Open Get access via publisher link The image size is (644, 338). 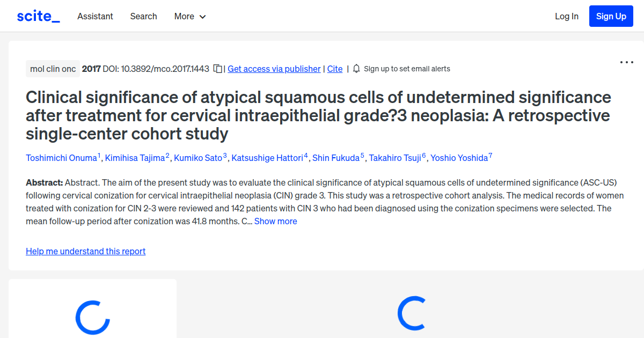[x=274, y=69]
